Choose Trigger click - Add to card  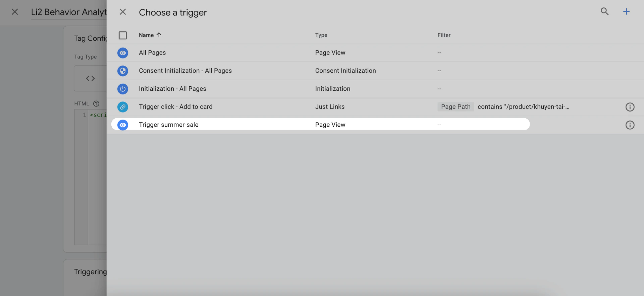(176, 107)
